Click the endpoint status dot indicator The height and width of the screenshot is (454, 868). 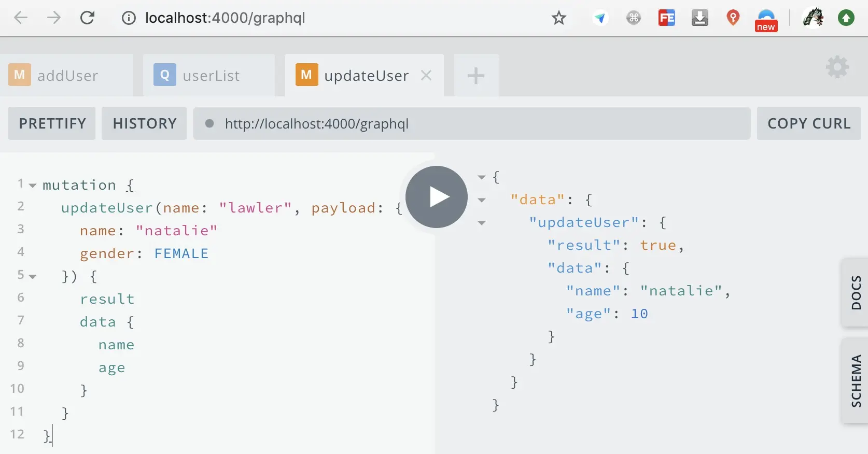tap(209, 123)
